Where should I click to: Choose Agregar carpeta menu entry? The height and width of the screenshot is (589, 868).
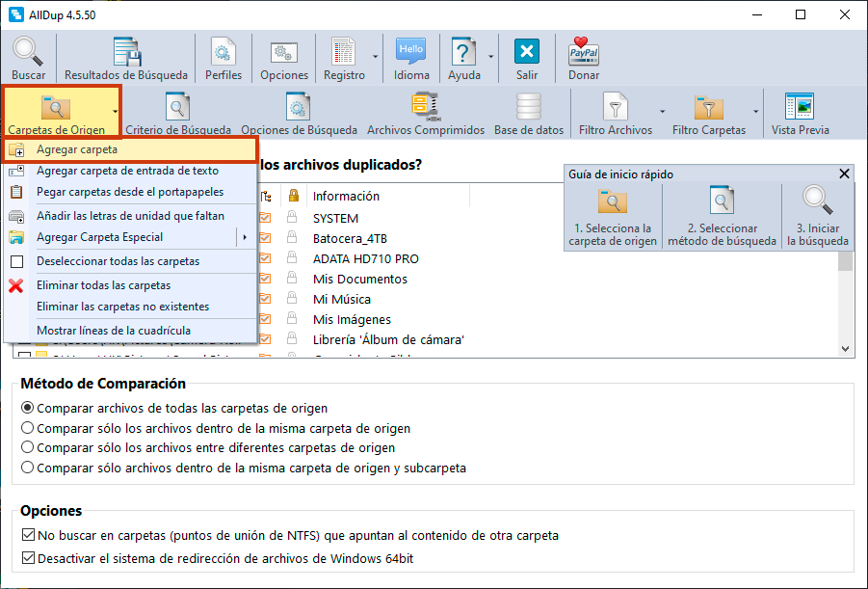(x=130, y=149)
